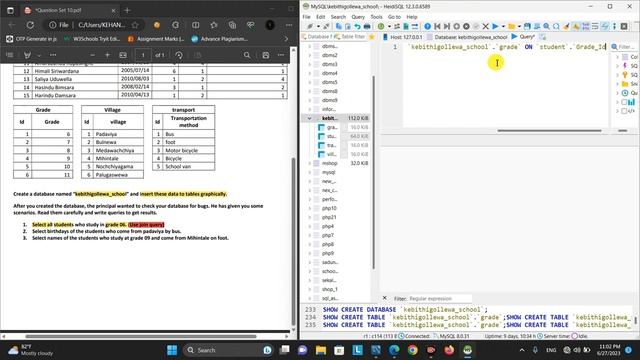640x360 pixels.
Task: Open dropdown arrow next to run query button
Action: point(503,26)
